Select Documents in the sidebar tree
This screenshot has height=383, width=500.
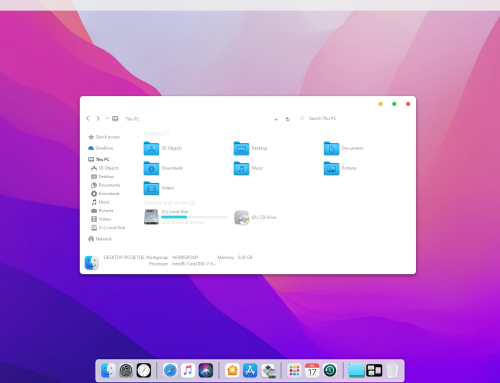[106, 185]
